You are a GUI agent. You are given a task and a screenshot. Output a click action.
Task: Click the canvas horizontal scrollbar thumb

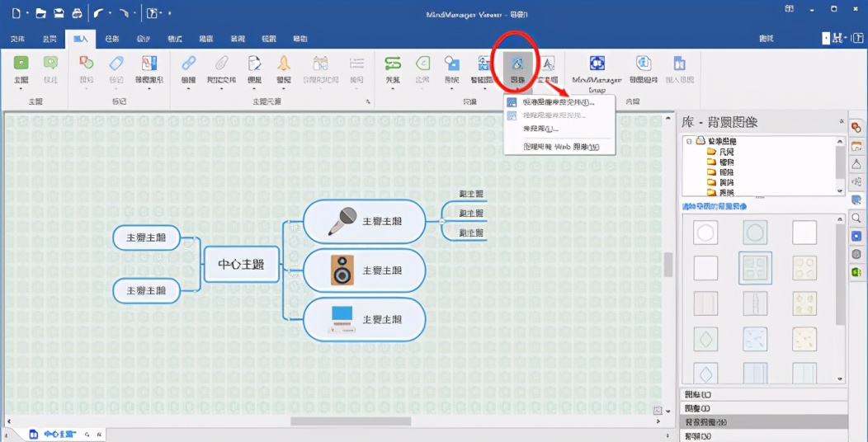tap(351, 421)
